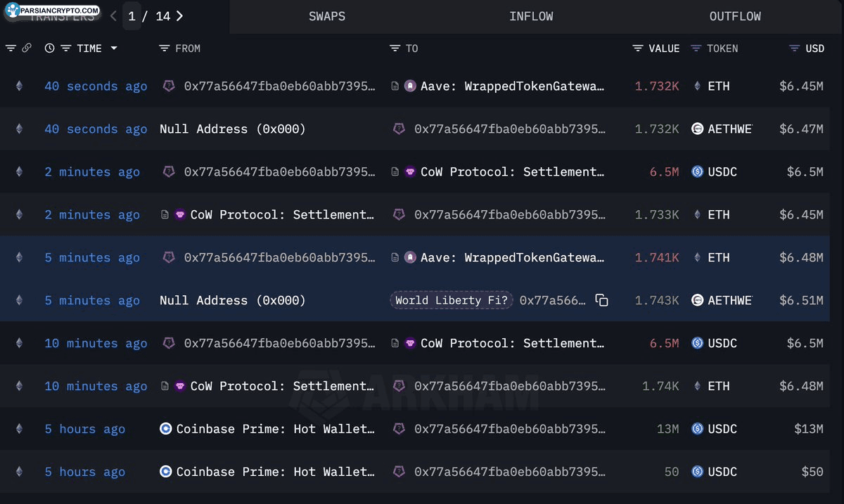Click the filter icon at the far left of the table header
The width and height of the screenshot is (844, 504).
[x=11, y=48]
